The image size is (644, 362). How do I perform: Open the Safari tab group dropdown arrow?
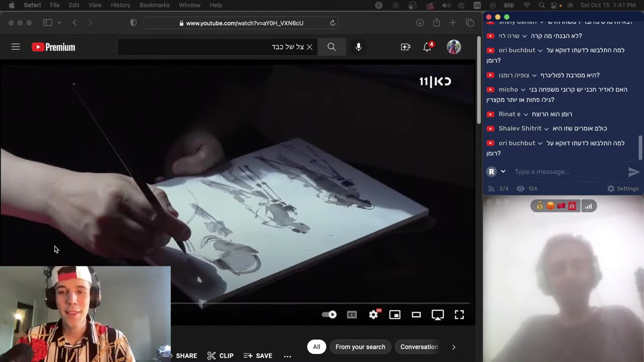pos(59,23)
